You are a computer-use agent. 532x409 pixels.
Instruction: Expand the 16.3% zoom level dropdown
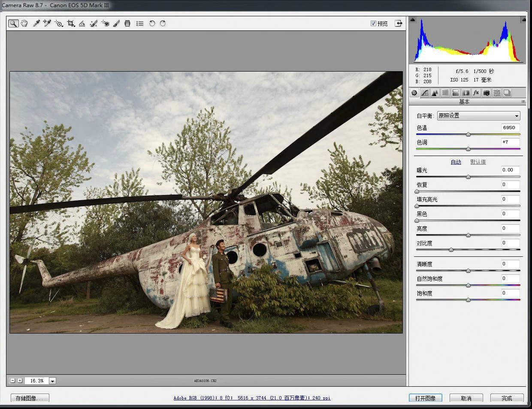pos(53,381)
